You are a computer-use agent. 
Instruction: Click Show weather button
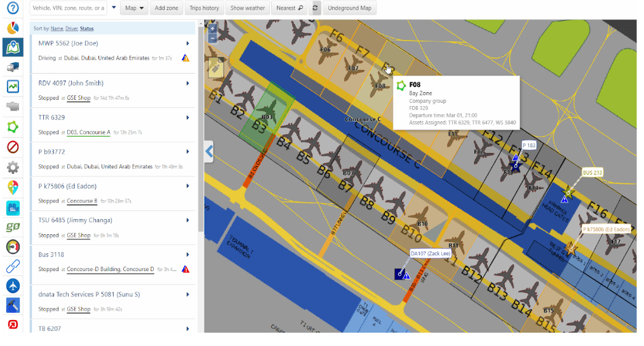tap(247, 8)
